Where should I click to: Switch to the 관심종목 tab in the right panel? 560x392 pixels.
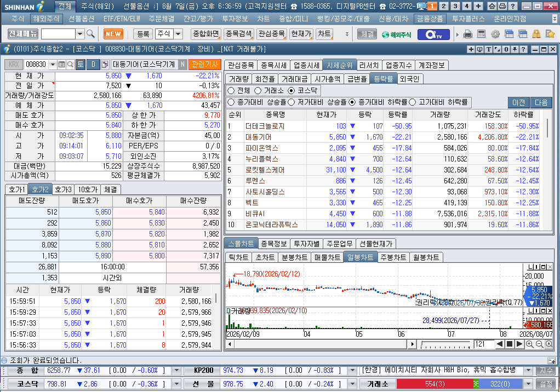(241, 65)
